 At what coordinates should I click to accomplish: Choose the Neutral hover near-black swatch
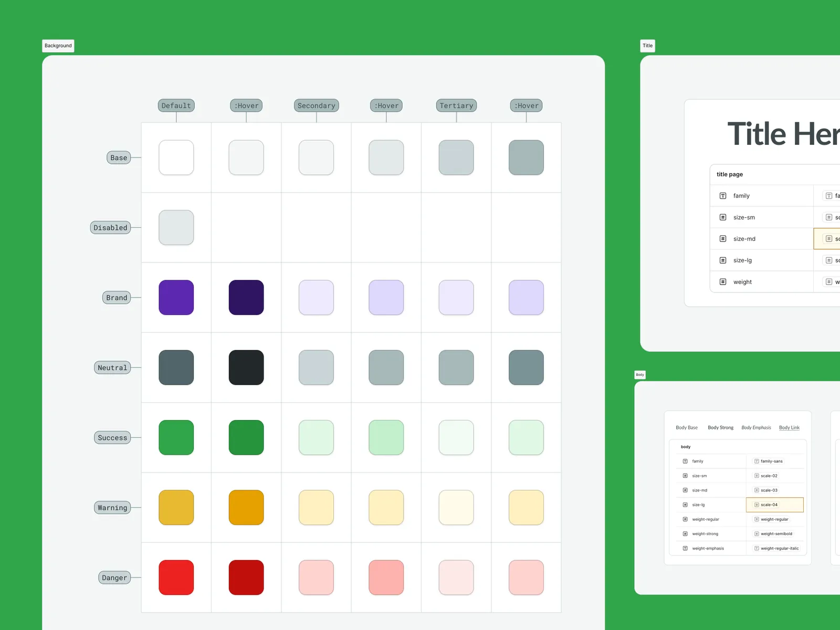coord(246,367)
